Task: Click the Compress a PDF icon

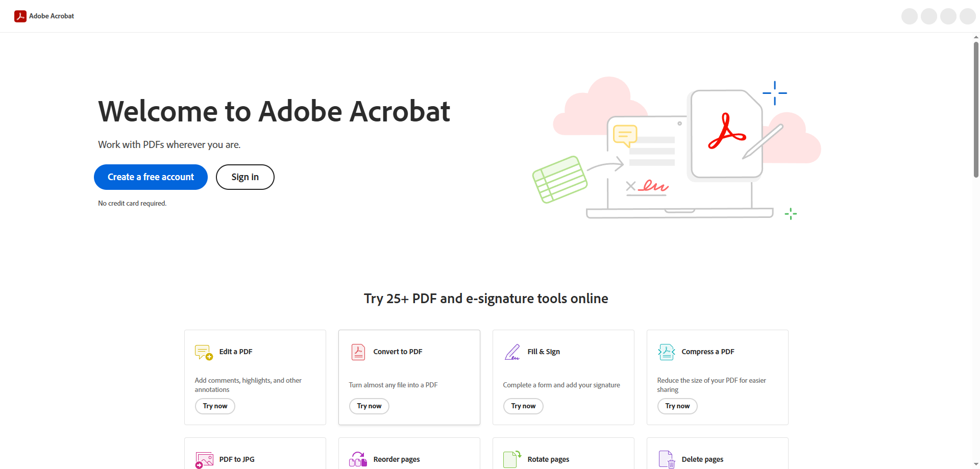Action: tap(667, 352)
